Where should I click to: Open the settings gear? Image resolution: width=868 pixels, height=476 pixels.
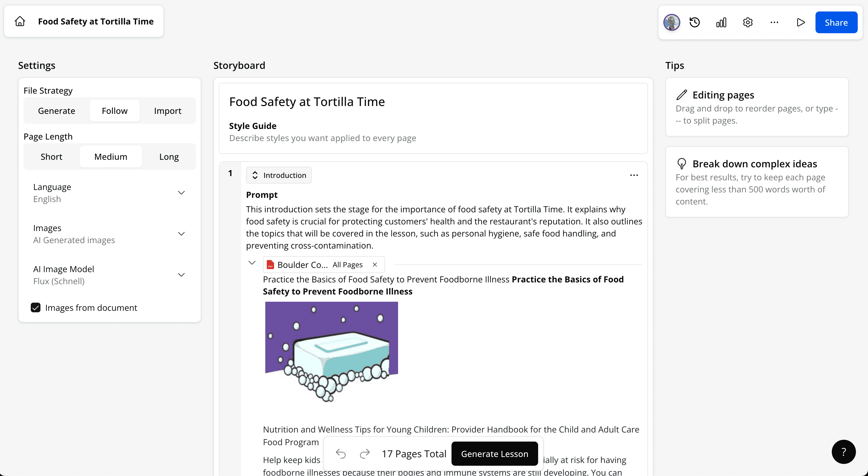pos(748,22)
